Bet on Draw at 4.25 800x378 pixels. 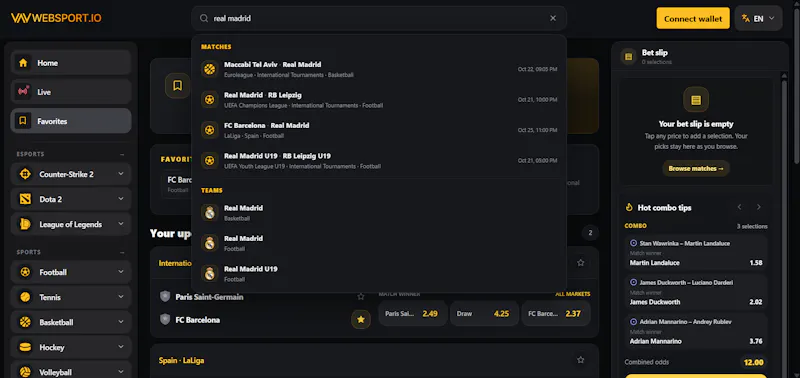tap(484, 314)
